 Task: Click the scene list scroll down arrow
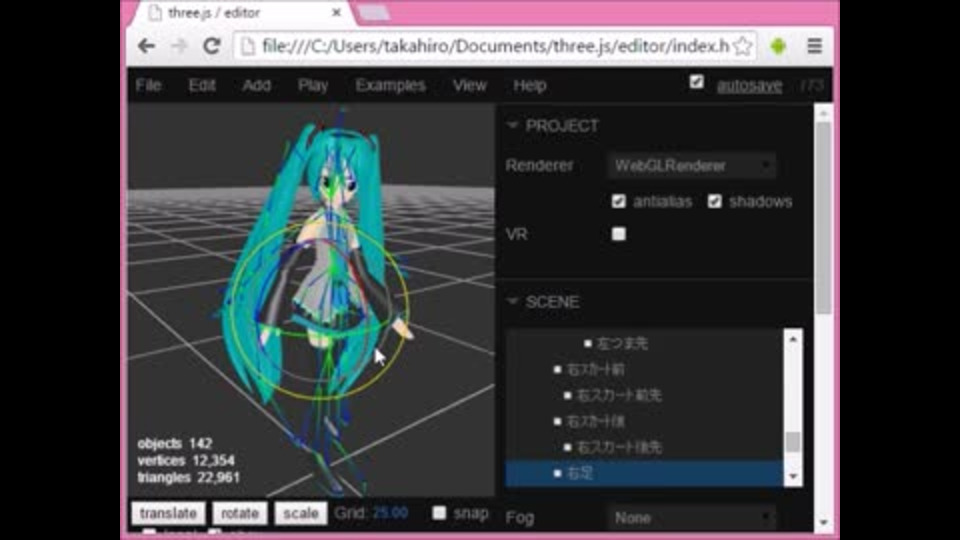click(x=793, y=476)
